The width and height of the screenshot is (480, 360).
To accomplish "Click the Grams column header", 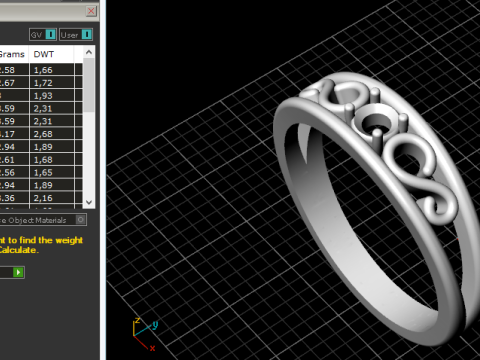I will 14,54.
